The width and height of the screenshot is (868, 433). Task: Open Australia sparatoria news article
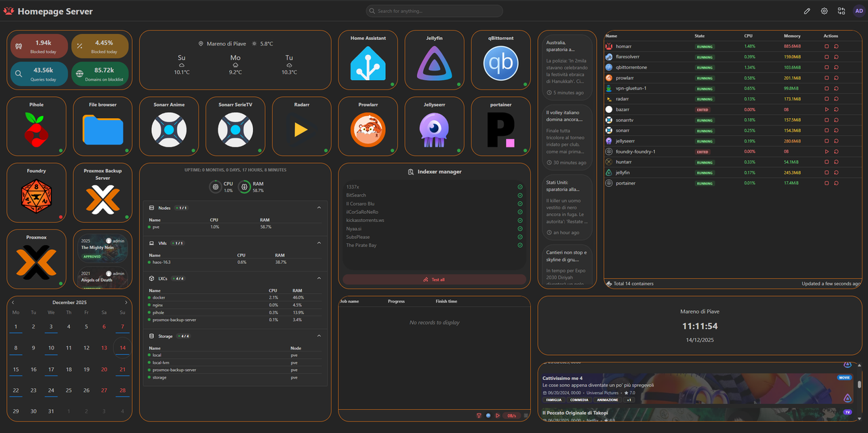[567, 68]
